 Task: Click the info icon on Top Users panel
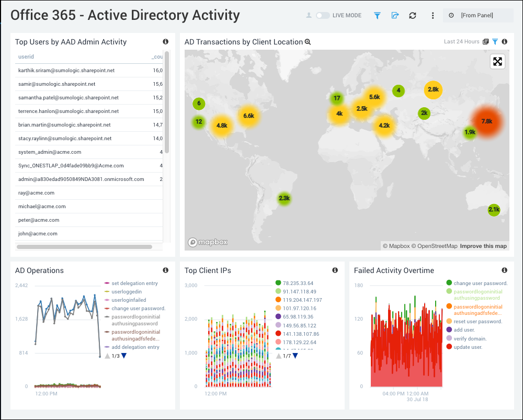pos(165,41)
